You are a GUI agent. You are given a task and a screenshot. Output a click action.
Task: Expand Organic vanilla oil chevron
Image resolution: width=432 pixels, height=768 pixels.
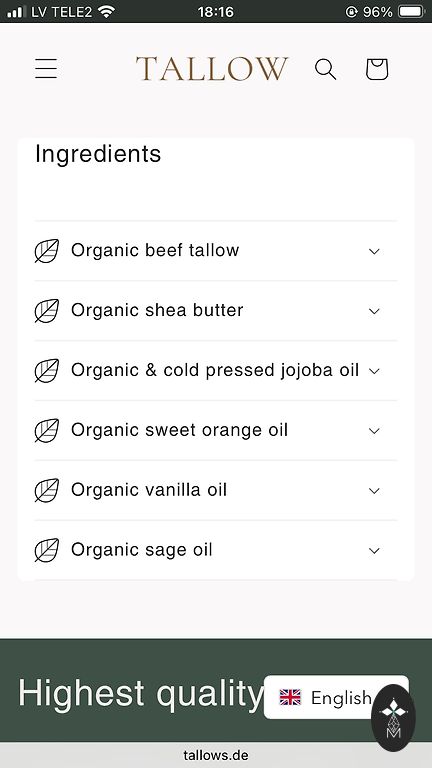tap(374, 490)
